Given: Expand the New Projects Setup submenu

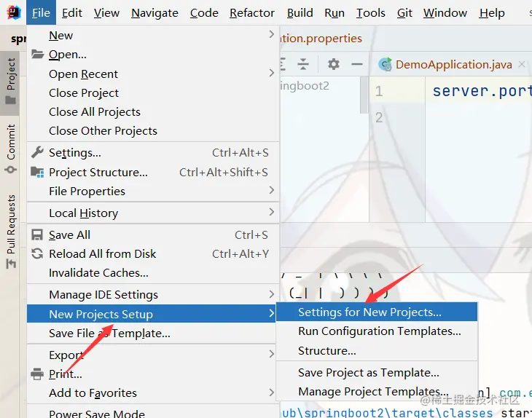Looking at the screenshot, I should 271,314.
